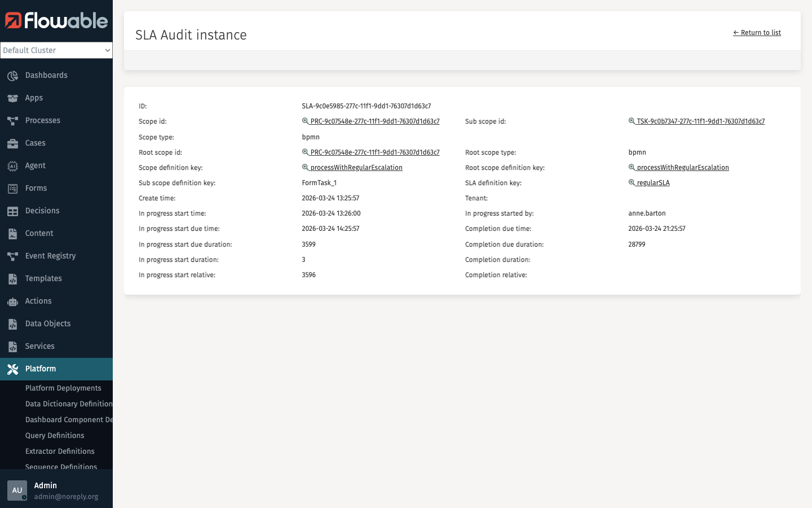Open the Processes section
The height and width of the screenshot is (508, 812).
42,120
